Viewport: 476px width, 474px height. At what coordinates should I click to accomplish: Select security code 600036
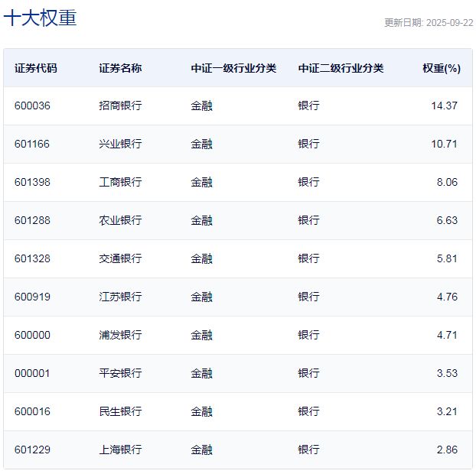coord(32,106)
